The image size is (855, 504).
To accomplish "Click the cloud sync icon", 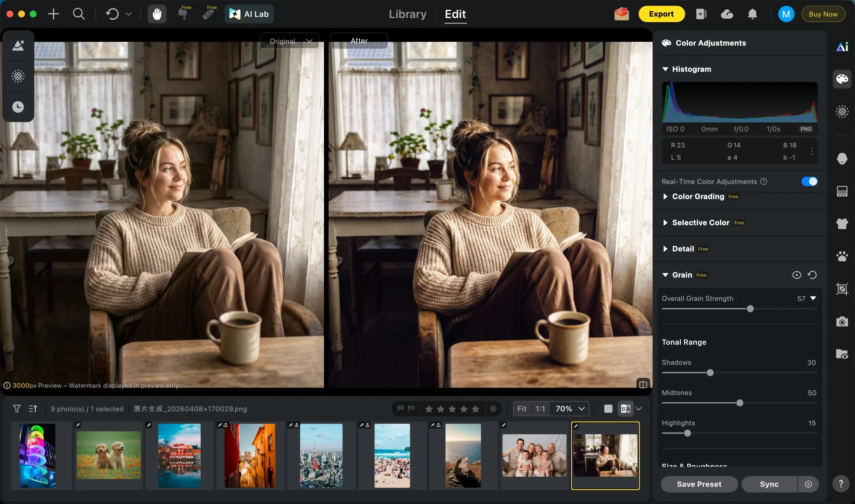I will 726,14.
